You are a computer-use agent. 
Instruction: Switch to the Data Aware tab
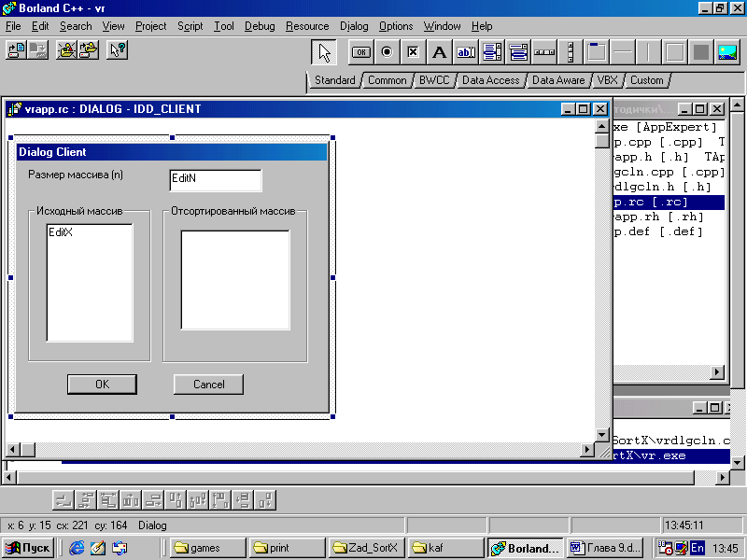tap(558, 80)
